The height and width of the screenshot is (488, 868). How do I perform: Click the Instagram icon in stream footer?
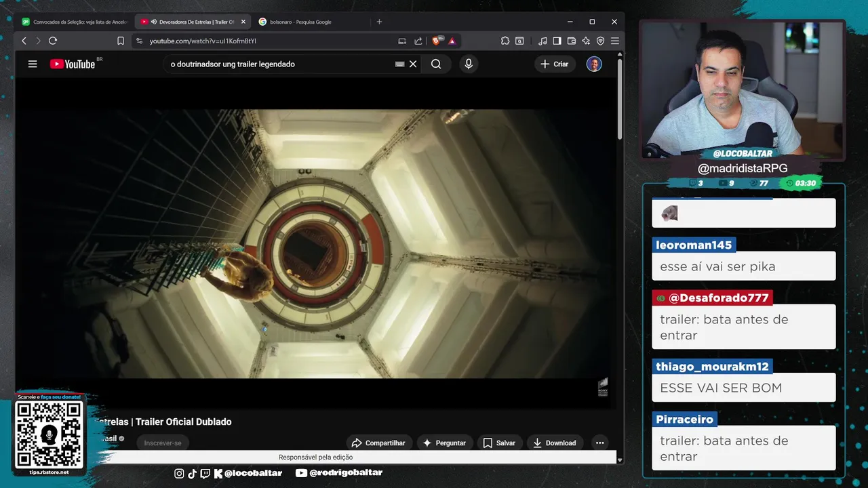[x=179, y=473]
